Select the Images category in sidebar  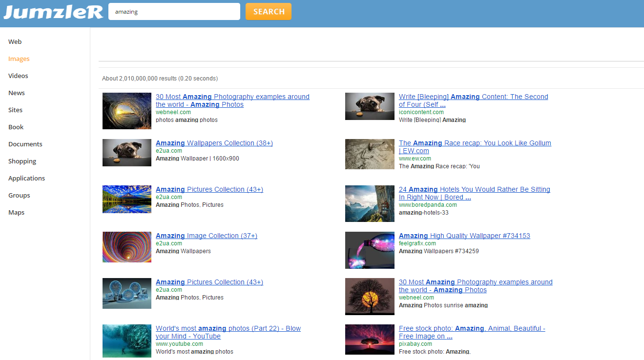point(19,59)
